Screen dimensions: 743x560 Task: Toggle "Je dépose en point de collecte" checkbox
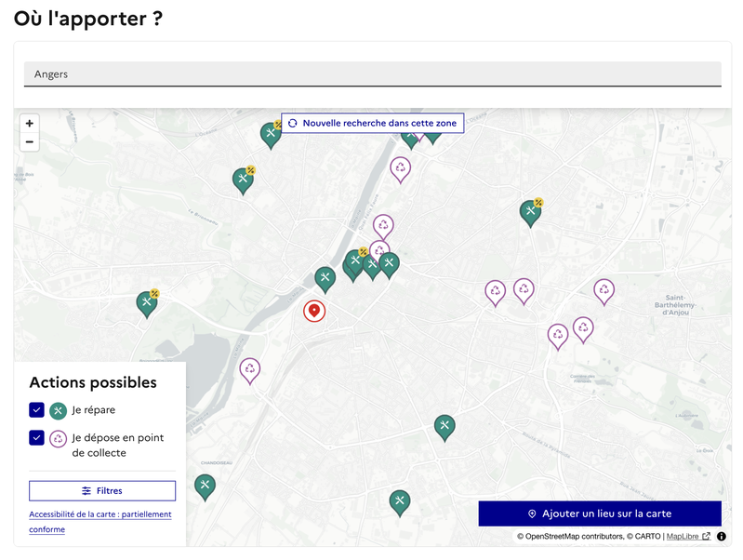click(x=37, y=438)
